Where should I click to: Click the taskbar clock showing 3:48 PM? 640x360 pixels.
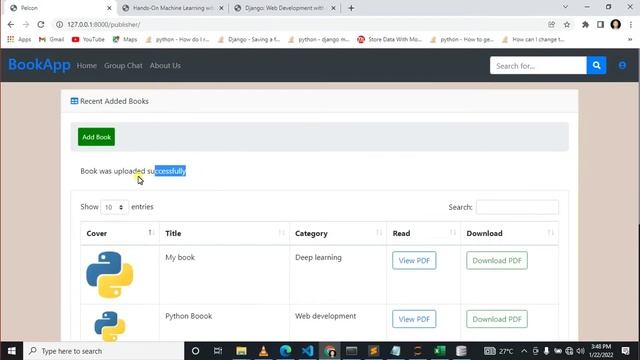[x=601, y=351]
